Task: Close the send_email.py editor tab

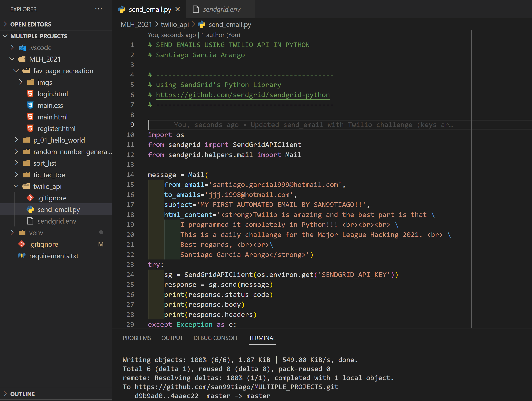Action: [x=178, y=9]
